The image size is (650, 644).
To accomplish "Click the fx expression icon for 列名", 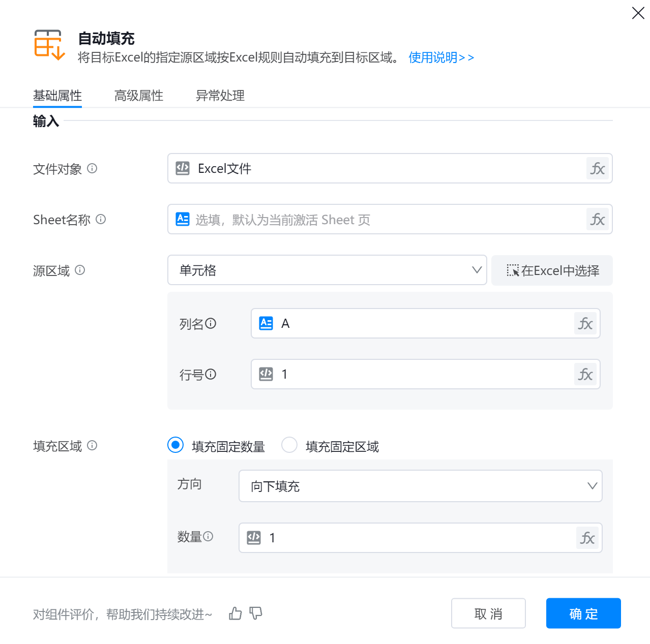I will tap(585, 324).
